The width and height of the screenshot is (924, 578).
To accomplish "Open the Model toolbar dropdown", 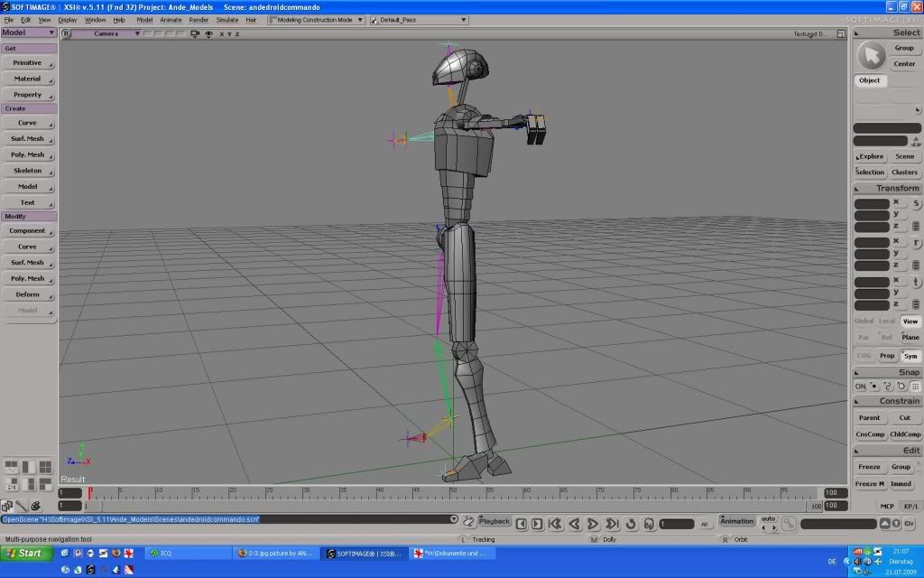I will 28,33.
